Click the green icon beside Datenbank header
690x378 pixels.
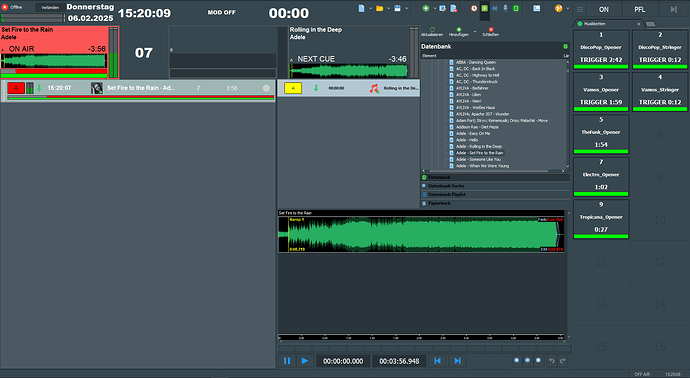(x=565, y=46)
